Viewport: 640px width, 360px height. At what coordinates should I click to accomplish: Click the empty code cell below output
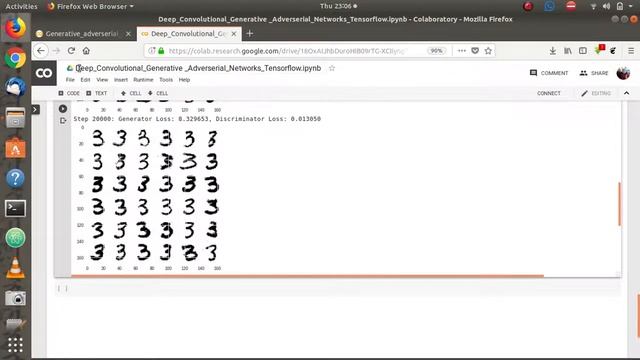point(338,289)
